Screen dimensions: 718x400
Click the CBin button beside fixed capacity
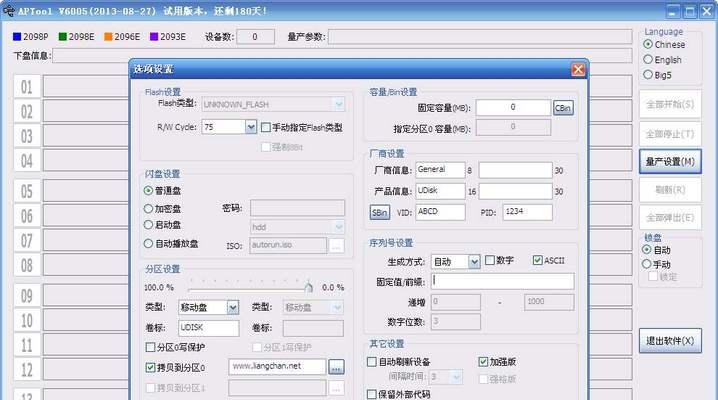563,108
